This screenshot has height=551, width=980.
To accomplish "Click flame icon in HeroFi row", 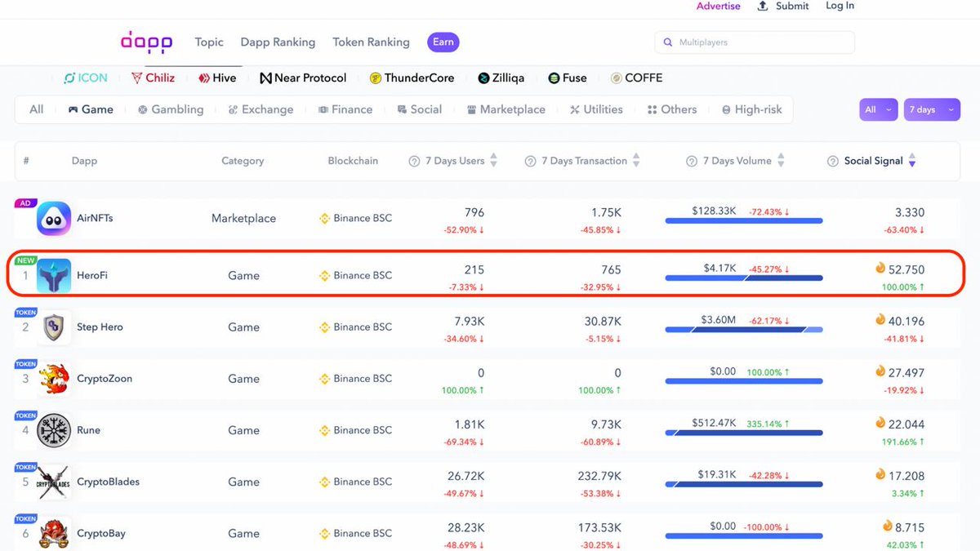I will [x=880, y=268].
